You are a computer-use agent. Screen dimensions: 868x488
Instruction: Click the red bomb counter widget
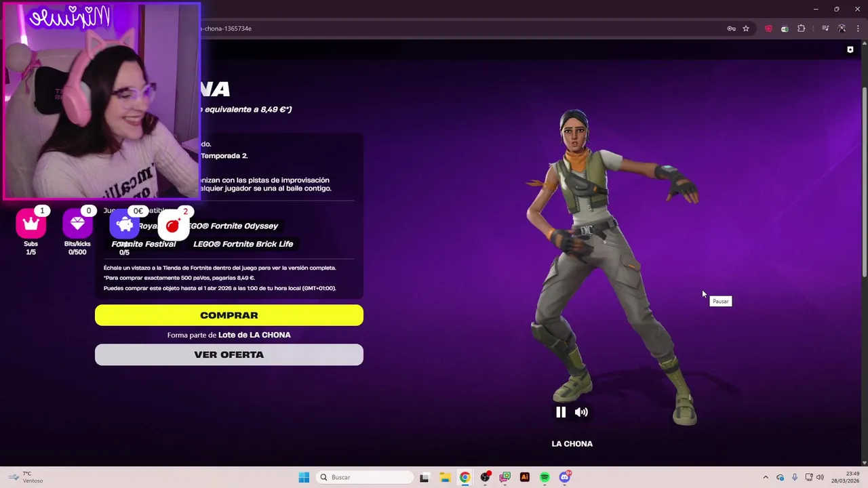pyautogui.click(x=174, y=224)
